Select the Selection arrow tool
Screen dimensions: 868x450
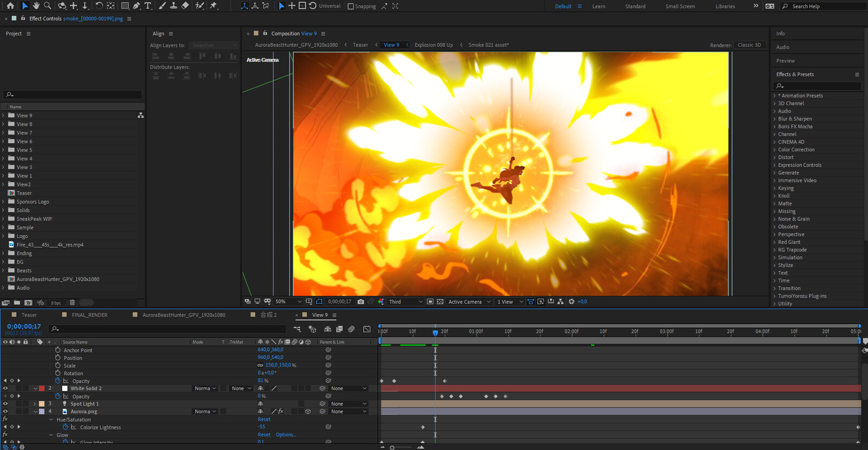tap(25, 6)
